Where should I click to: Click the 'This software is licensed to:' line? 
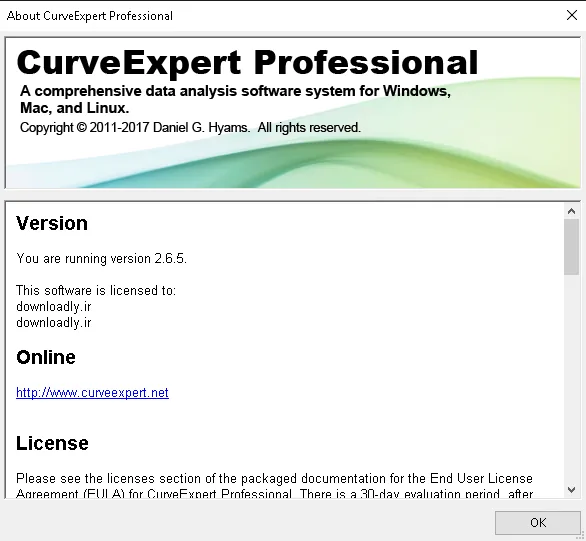(x=96, y=290)
